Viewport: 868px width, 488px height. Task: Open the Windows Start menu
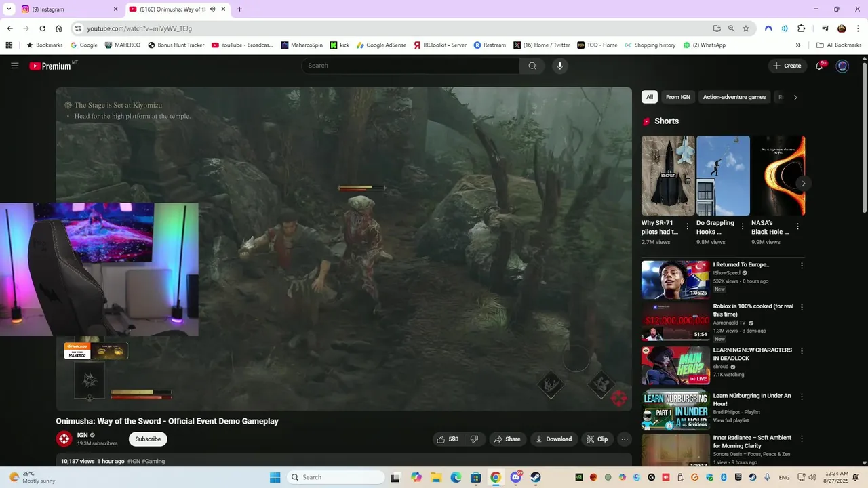click(x=275, y=477)
